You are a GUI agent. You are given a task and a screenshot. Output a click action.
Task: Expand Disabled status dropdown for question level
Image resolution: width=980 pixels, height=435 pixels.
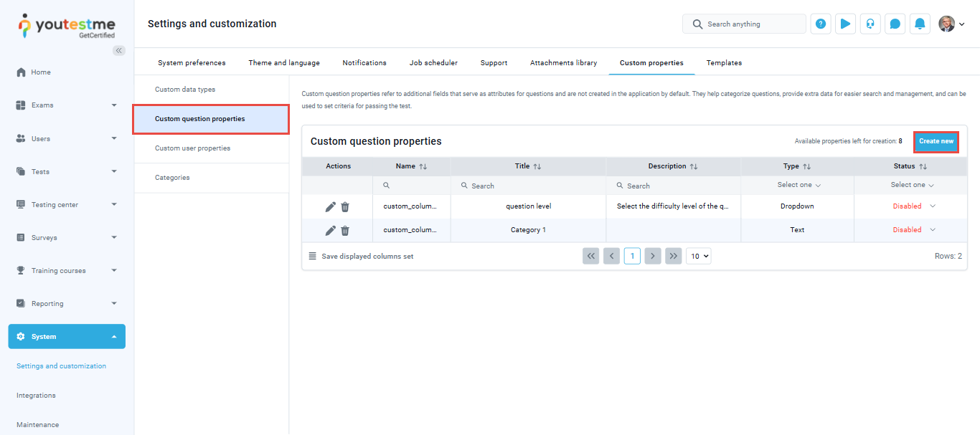pyautogui.click(x=933, y=206)
